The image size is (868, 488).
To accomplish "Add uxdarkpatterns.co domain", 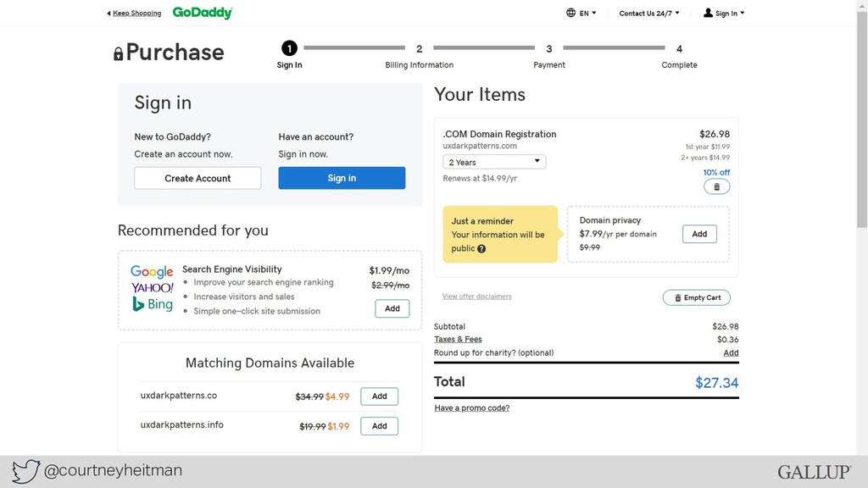I will pos(379,396).
